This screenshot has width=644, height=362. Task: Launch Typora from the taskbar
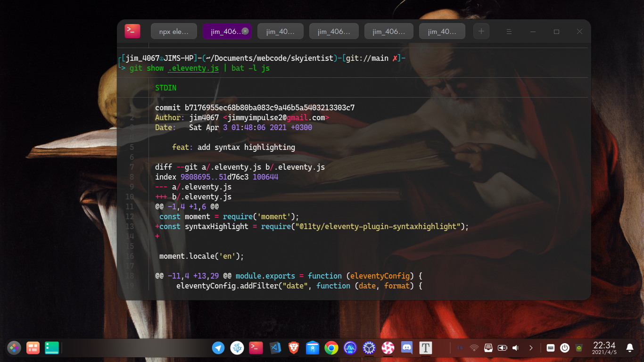pyautogui.click(x=425, y=348)
